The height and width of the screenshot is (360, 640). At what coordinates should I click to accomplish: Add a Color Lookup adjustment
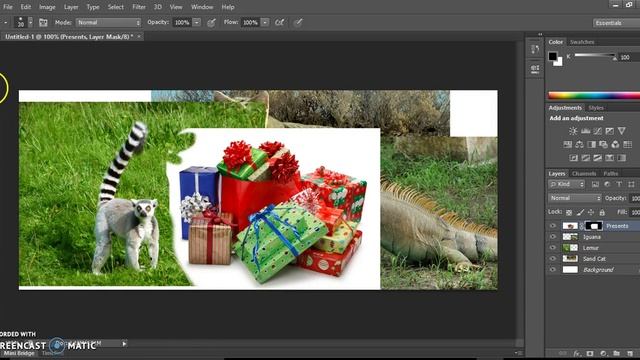click(628, 144)
